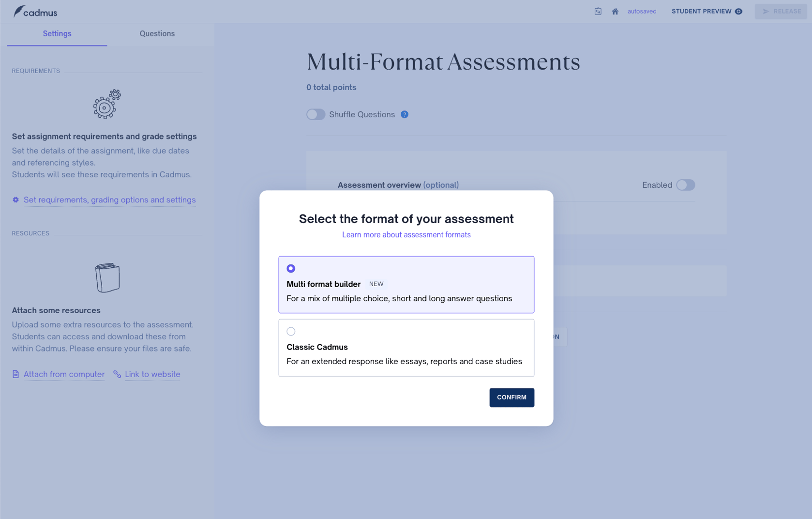Click the document icon next to Attach from computer
The height and width of the screenshot is (519, 812).
click(x=15, y=374)
